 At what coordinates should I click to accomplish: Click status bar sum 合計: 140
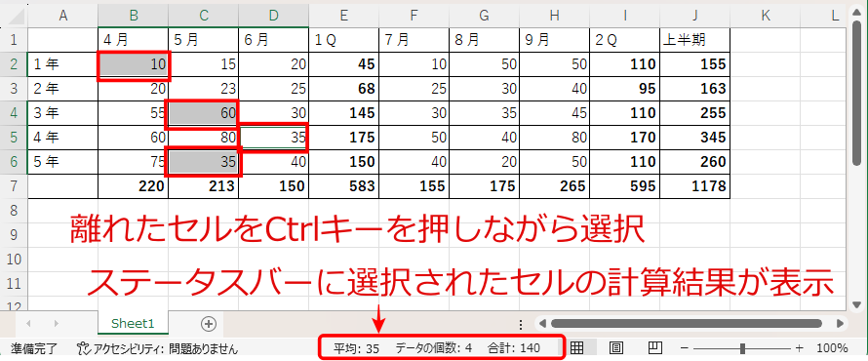(514, 348)
